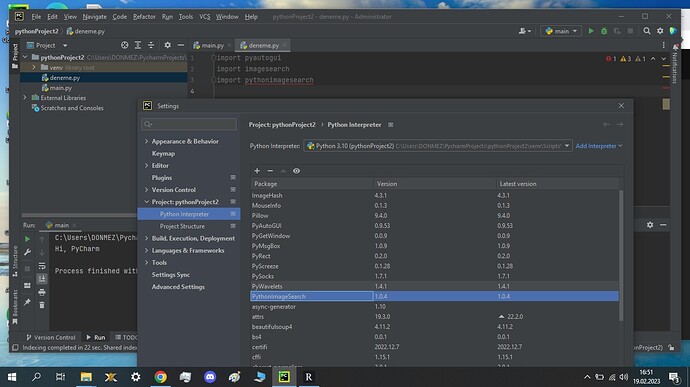Expand Appearance & Behavior settings section

click(147, 141)
